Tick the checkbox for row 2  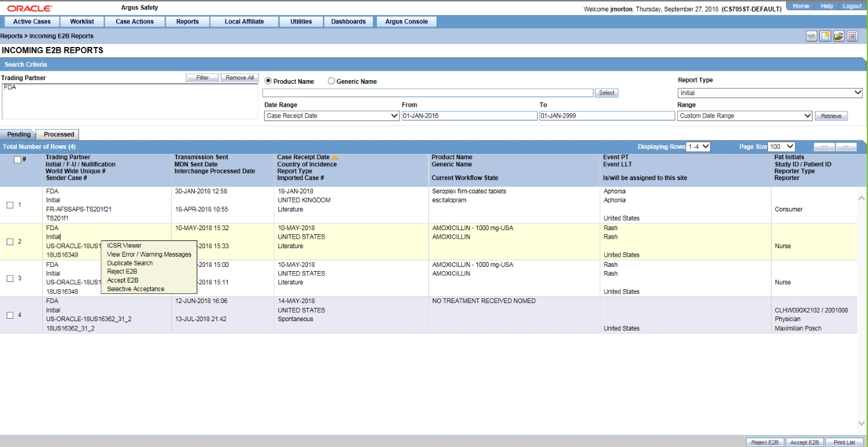coord(10,242)
